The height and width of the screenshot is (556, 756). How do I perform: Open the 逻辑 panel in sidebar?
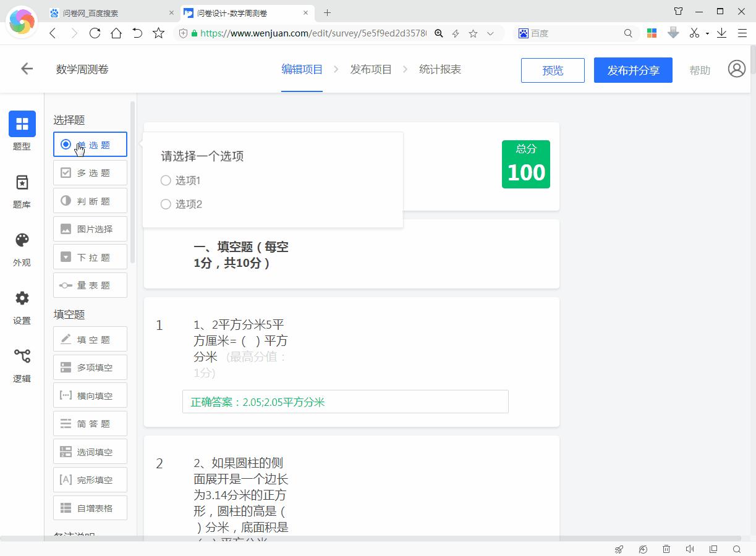coord(22,364)
